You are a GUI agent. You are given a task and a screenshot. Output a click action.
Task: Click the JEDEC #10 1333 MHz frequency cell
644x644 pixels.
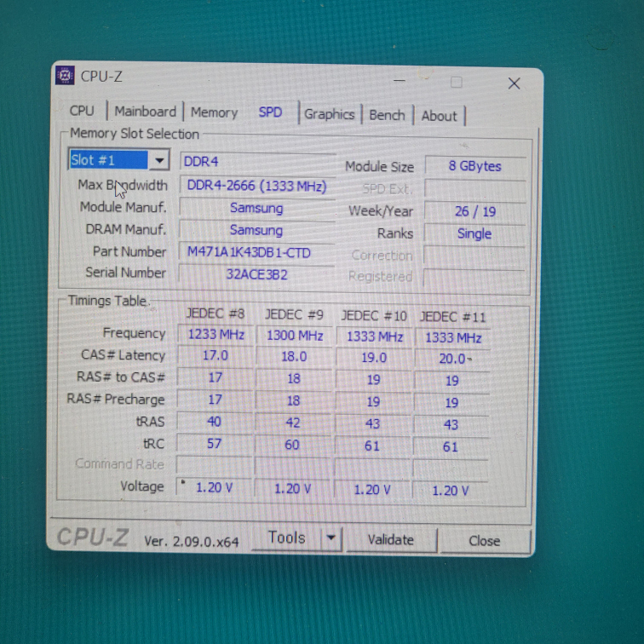point(375,336)
